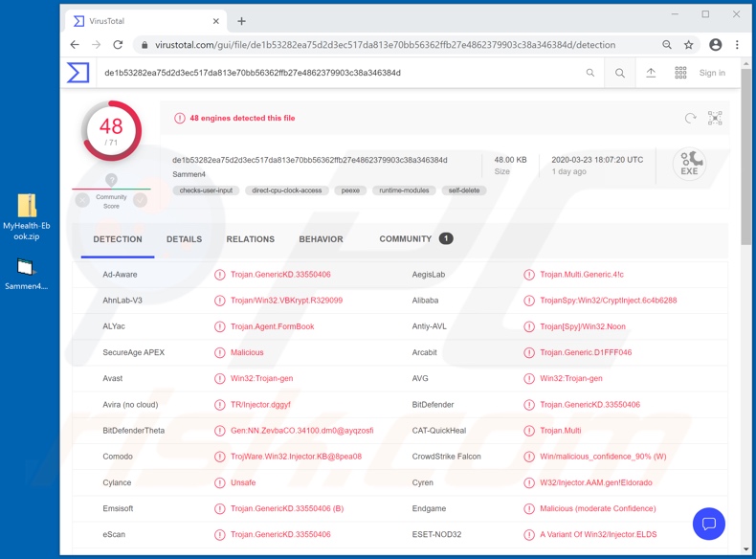Click Cyren W32/Injector.AAM.gen!Eldorado result
756x559 pixels.
pos(596,482)
